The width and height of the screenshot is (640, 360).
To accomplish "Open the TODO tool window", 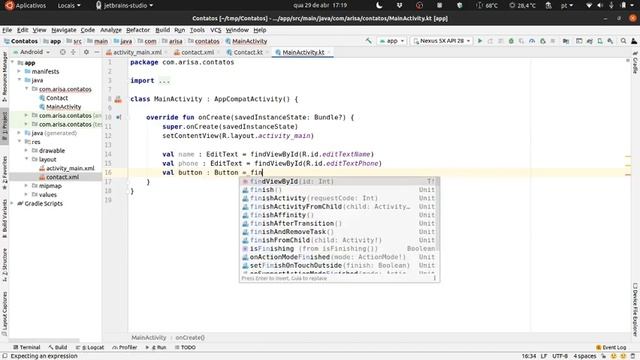I will (x=185, y=347).
